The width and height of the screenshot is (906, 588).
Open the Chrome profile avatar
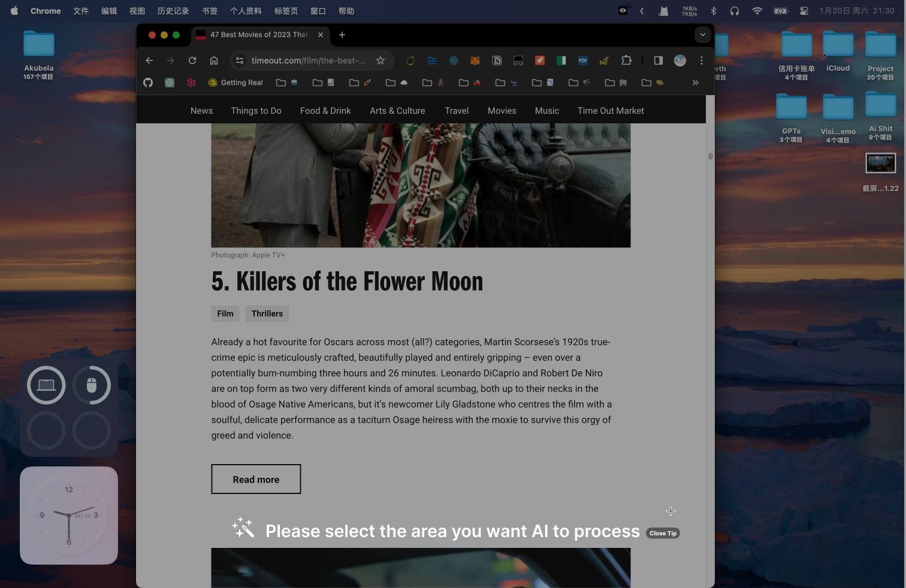(679, 60)
